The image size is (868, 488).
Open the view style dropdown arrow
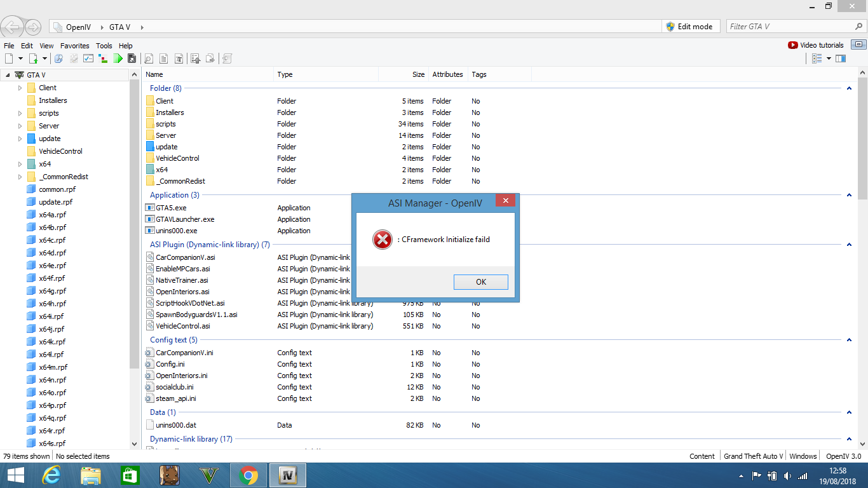(x=829, y=58)
